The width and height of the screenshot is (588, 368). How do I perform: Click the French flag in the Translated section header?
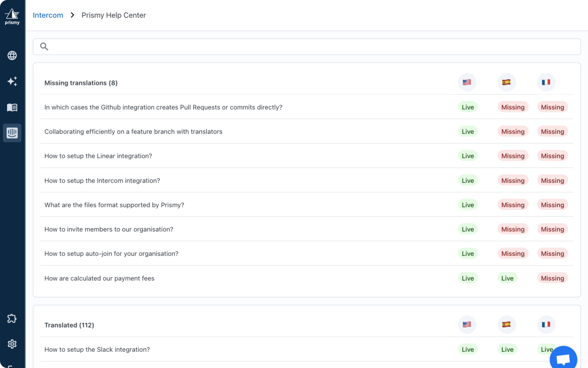[x=546, y=325]
